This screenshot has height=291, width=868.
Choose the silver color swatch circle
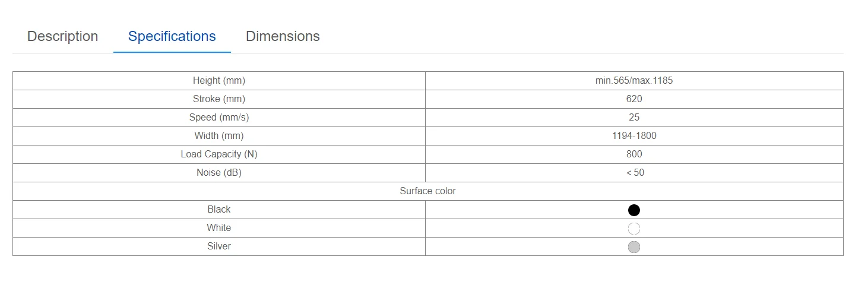[x=634, y=247]
